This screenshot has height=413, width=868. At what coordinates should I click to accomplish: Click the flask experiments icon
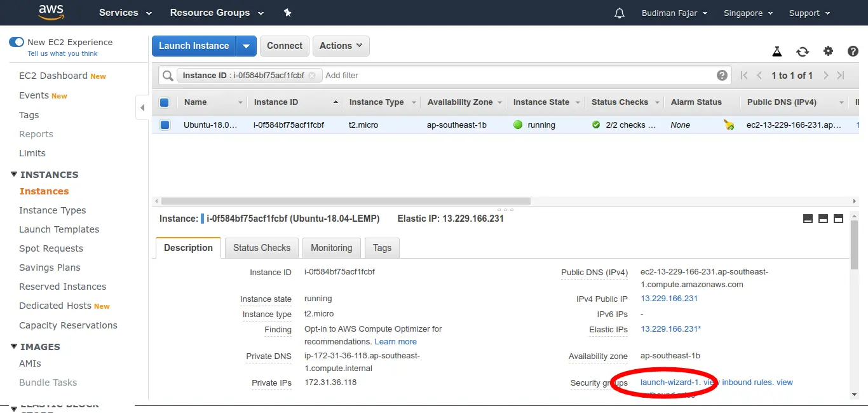click(776, 51)
